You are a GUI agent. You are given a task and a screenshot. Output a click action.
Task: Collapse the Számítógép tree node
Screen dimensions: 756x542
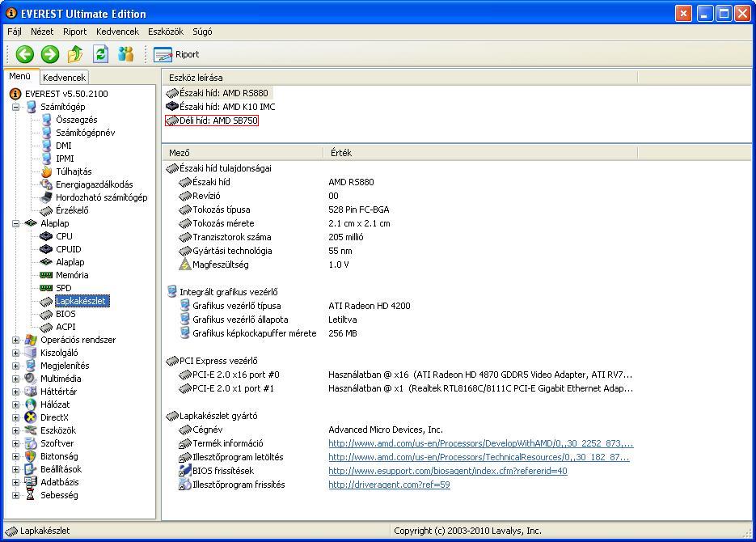[16, 107]
